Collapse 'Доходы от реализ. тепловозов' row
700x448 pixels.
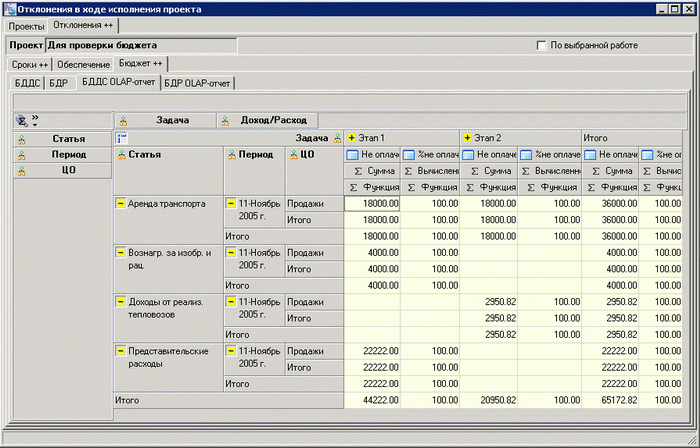pos(121,302)
